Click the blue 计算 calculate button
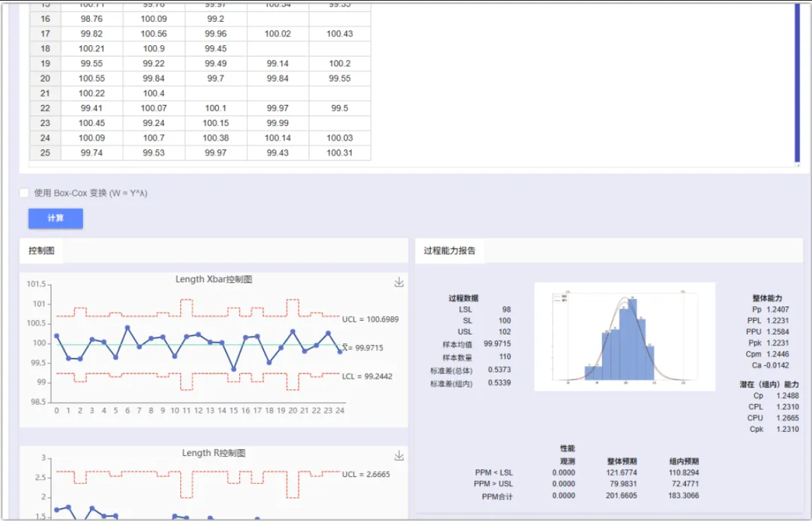Screen dimensions: 812x521 [x=56, y=218]
